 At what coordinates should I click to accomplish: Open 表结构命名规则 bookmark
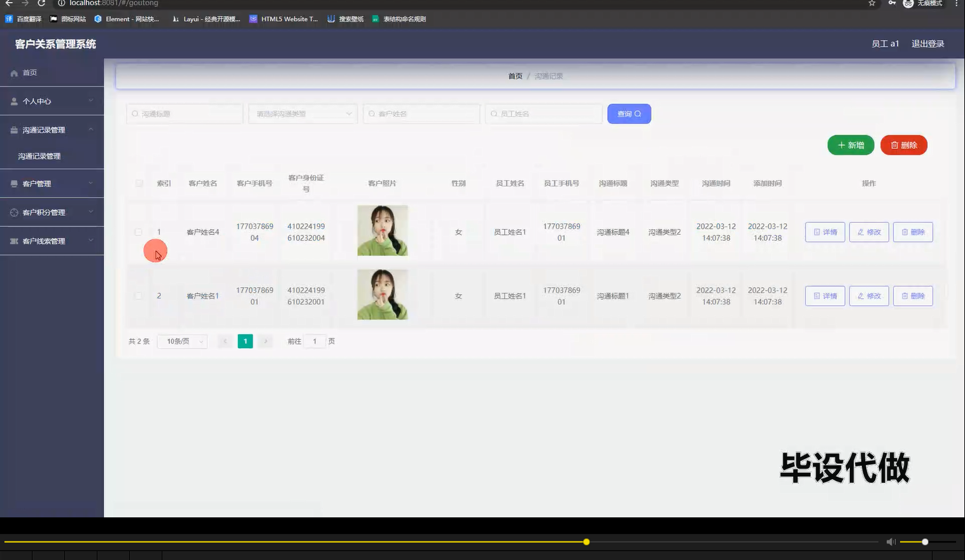pos(399,19)
